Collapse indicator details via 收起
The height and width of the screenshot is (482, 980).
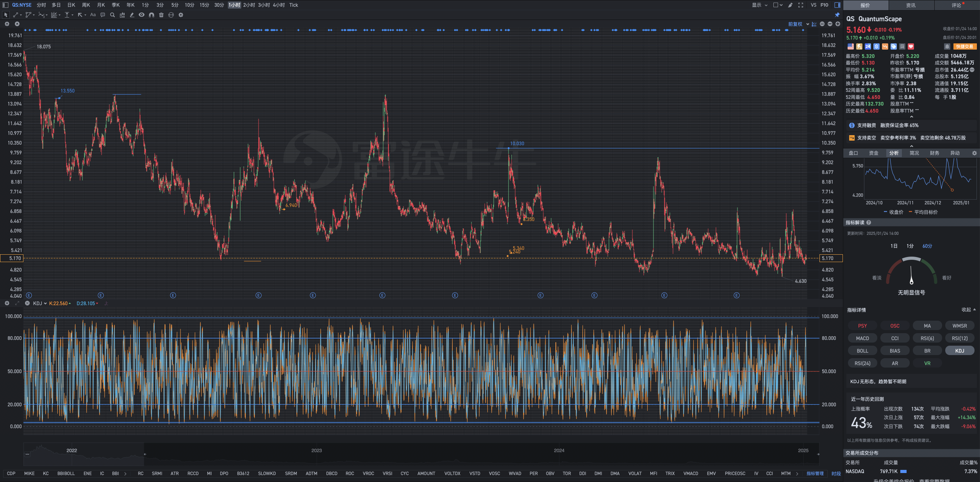(x=969, y=310)
